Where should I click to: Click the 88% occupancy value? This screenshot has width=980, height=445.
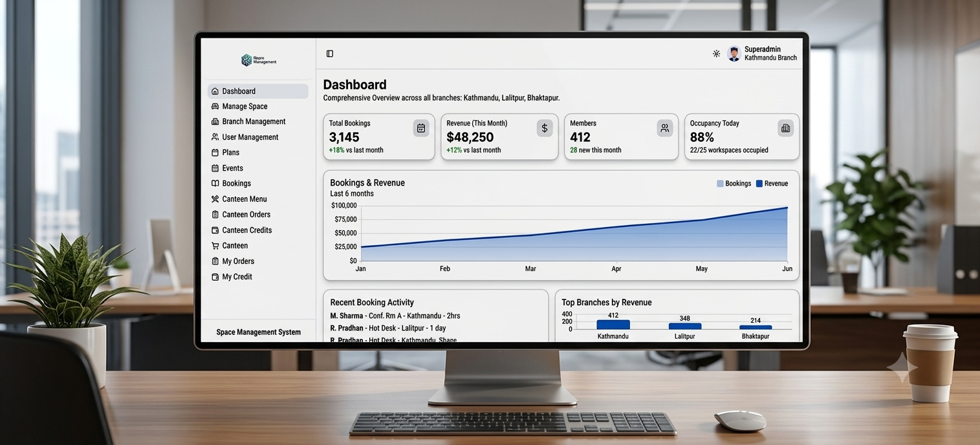point(702,137)
